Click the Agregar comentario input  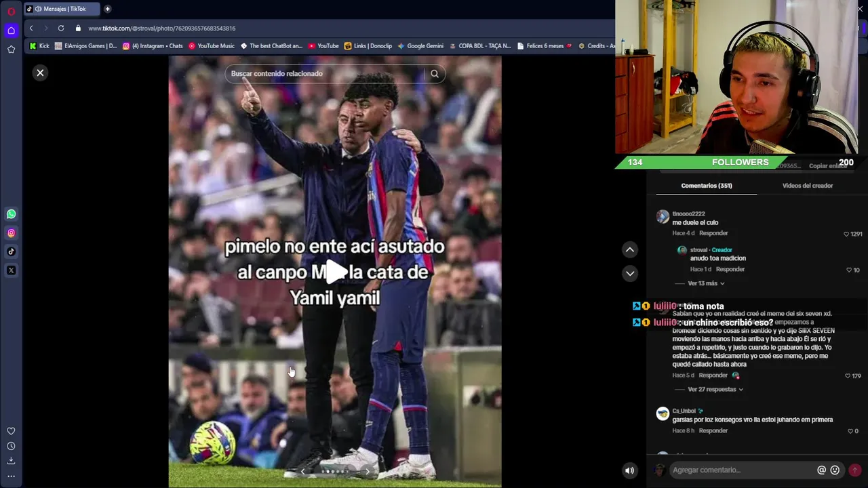coord(743,470)
